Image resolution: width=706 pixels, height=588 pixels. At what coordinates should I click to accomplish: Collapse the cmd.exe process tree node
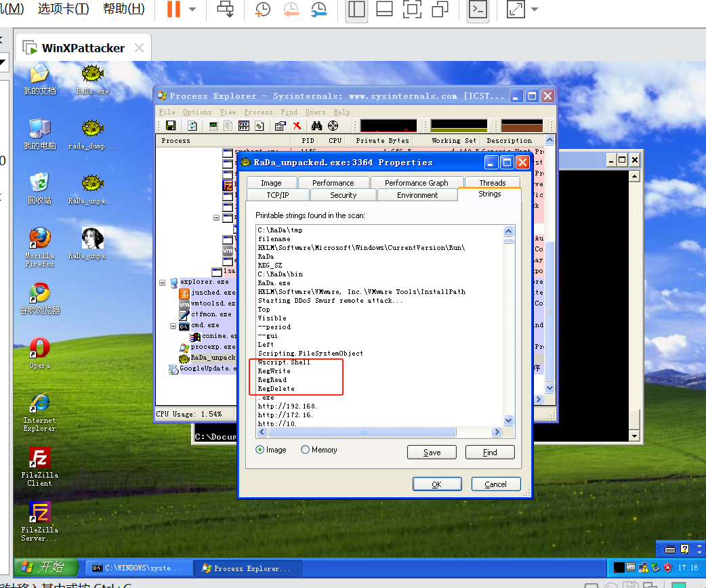pos(173,326)
